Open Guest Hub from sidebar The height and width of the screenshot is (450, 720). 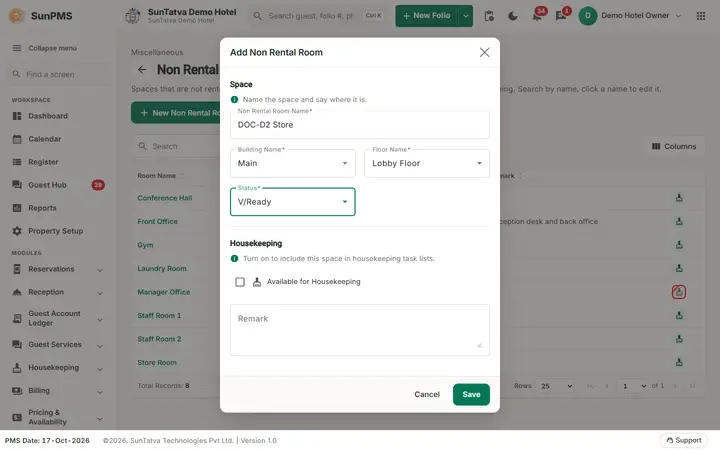pos(47,185)
